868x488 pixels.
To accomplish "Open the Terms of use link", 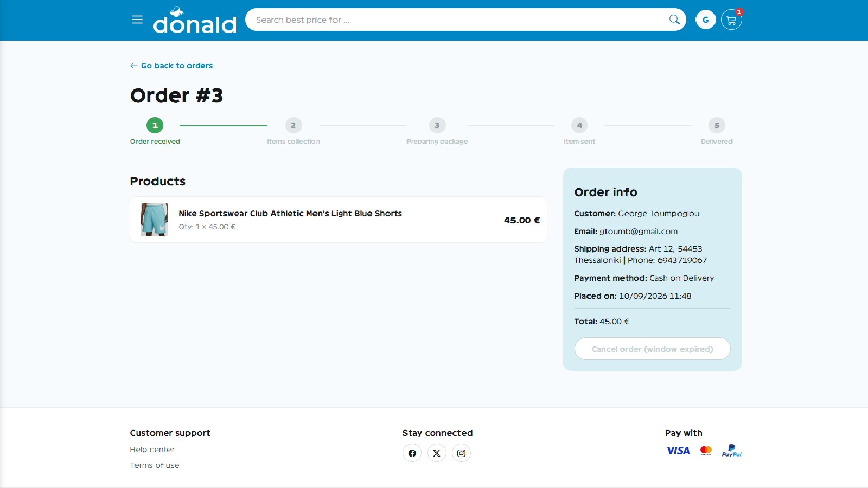I will point(155,465).
